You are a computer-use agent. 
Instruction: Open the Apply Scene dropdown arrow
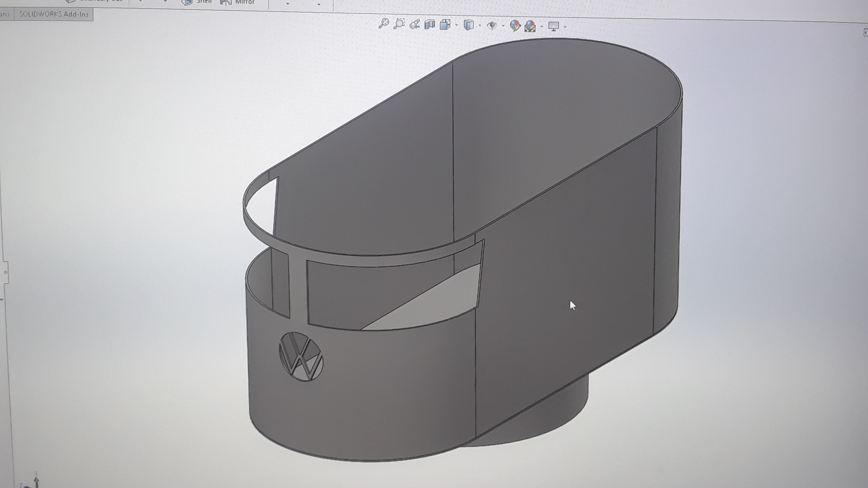click(x=542, y=27)
